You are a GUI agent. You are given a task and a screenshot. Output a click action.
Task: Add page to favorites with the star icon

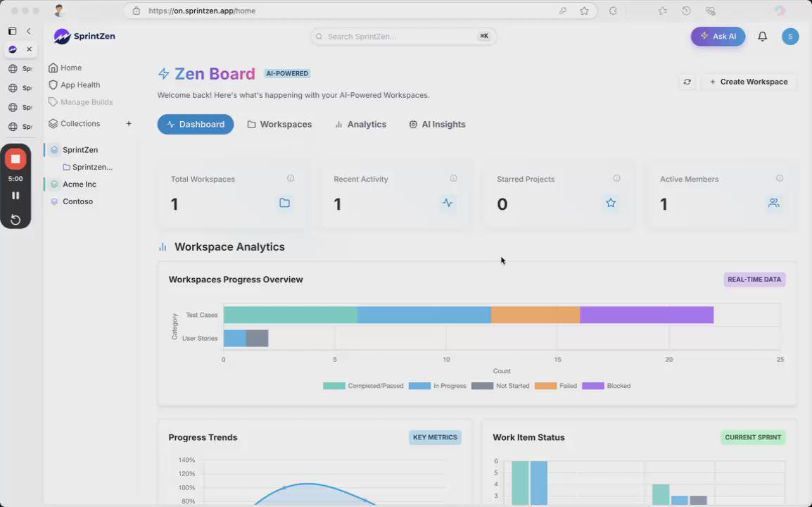click(x=584, y=11)
